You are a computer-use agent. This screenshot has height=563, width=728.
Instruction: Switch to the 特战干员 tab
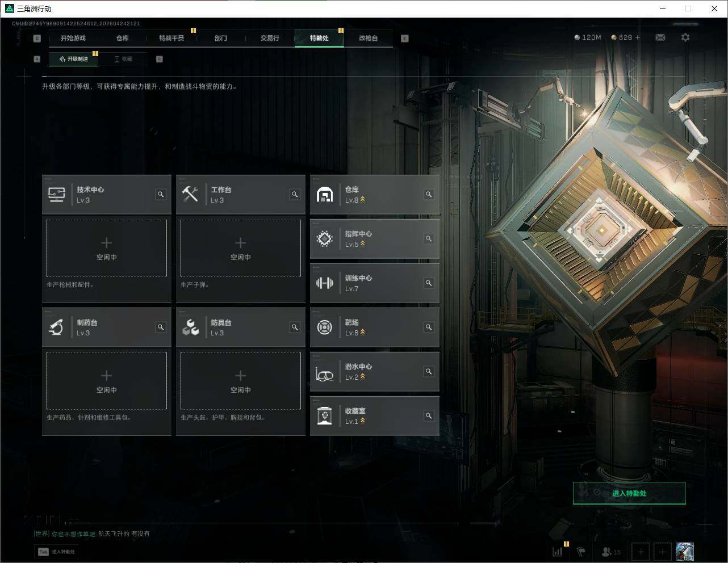171,38
